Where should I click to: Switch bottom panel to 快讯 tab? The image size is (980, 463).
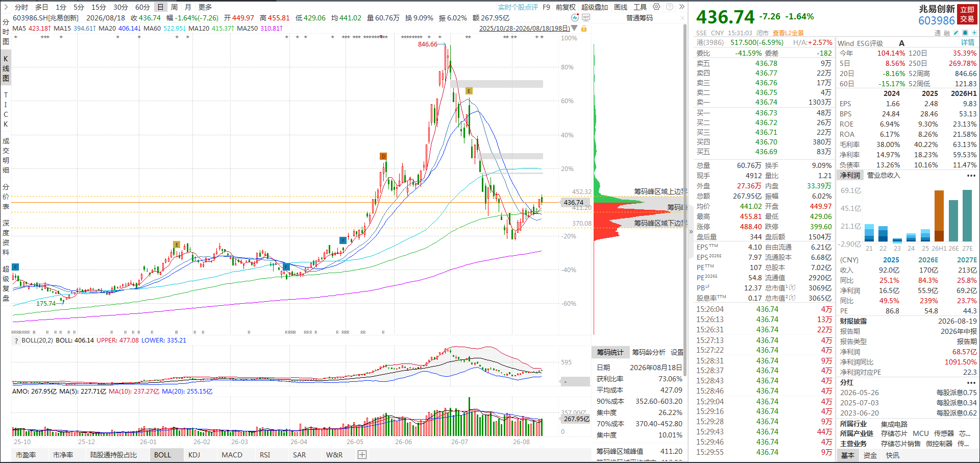click(893, 455)
